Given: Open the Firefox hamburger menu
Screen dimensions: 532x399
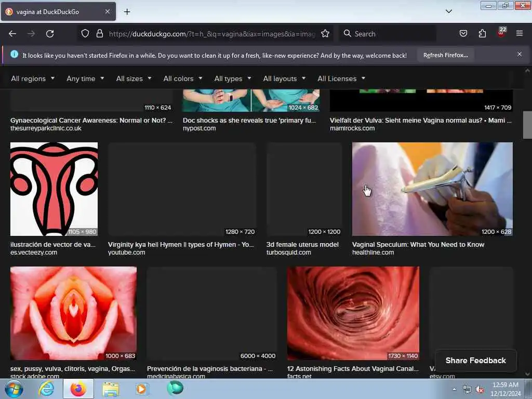Looking at the screenshot, I should pos(520,33).
